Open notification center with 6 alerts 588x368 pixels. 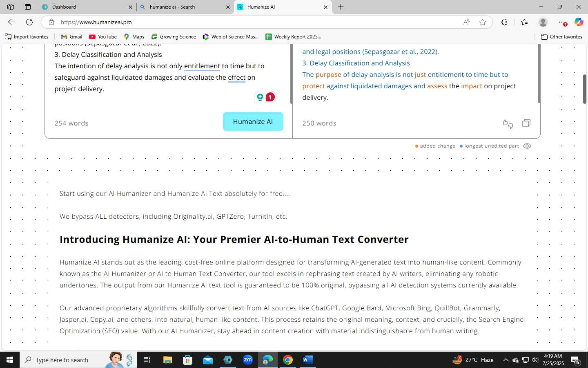(575, 360)
